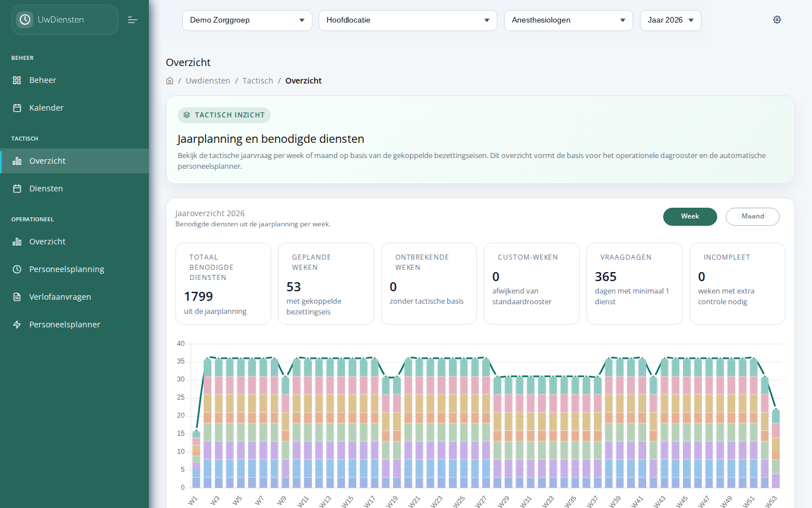
Task: Open the Jaar 2026 year dropdown
Action: (x=670, y=20)
